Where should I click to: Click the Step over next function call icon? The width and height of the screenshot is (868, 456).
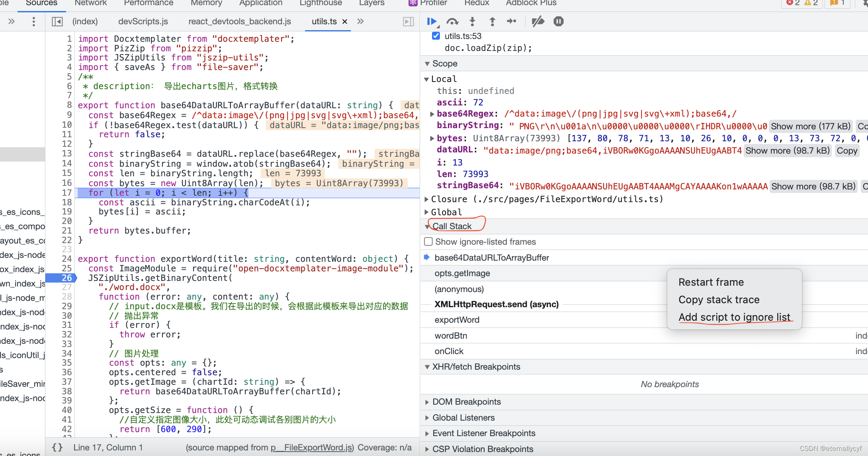(453, 21)
